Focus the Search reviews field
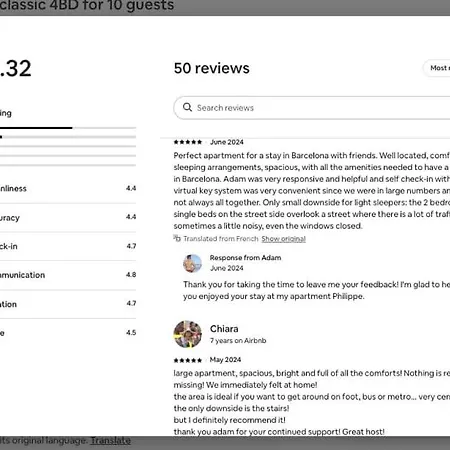 click(x=312, y=108)
